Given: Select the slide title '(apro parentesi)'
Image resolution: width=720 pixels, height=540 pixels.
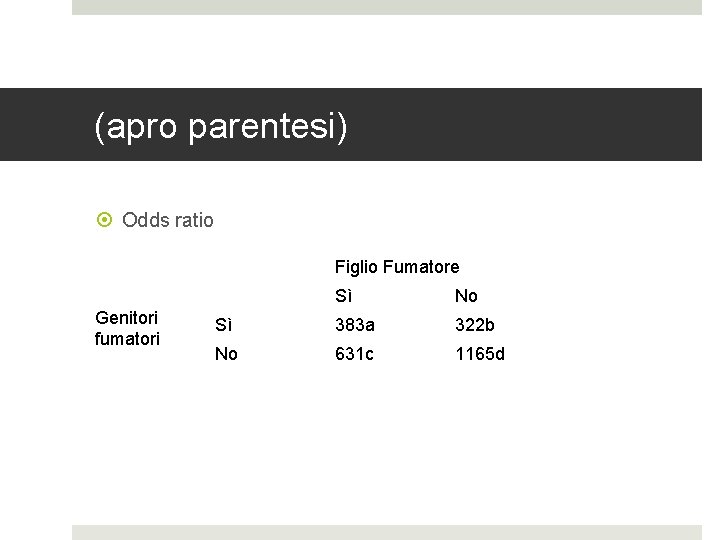Looking at the screenshot, I should click(x=221, y=127).
